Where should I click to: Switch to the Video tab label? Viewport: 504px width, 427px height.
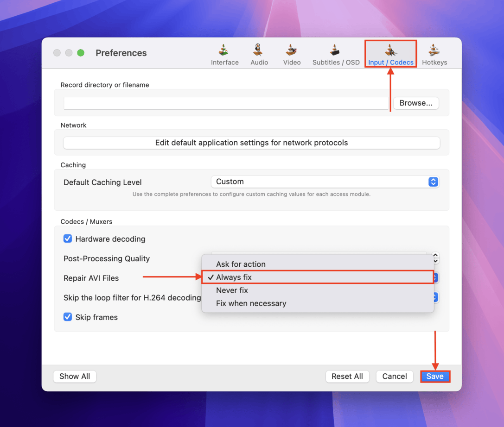pos(292,62)
